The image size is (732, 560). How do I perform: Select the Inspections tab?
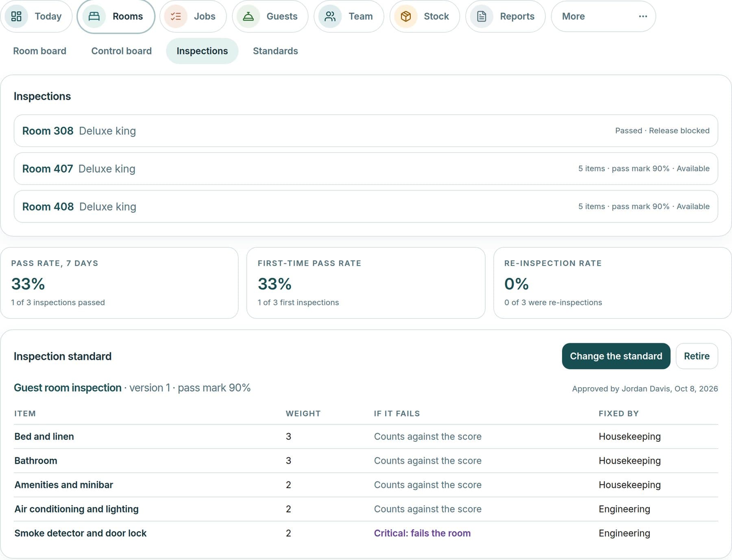202,51
